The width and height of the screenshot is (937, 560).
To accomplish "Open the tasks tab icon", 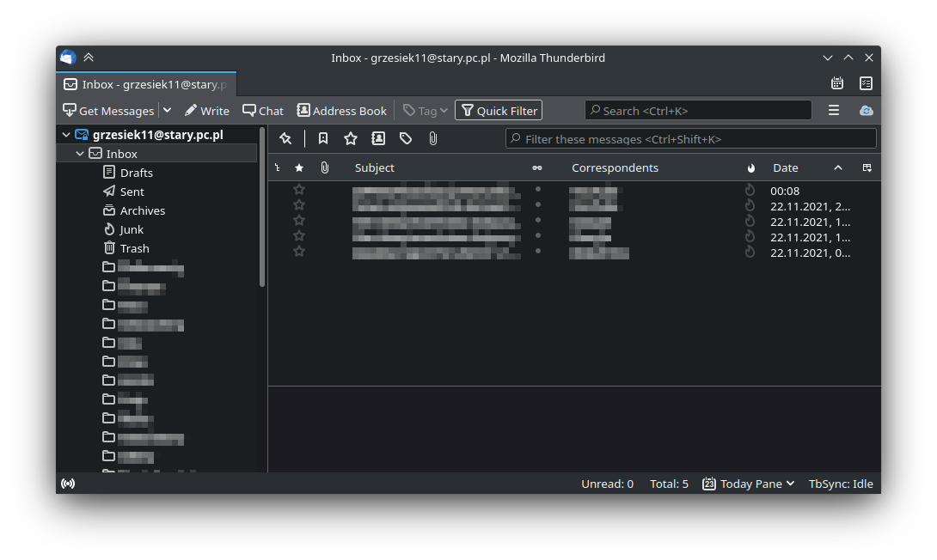I will pyautogui.click(x=866, y=83).
